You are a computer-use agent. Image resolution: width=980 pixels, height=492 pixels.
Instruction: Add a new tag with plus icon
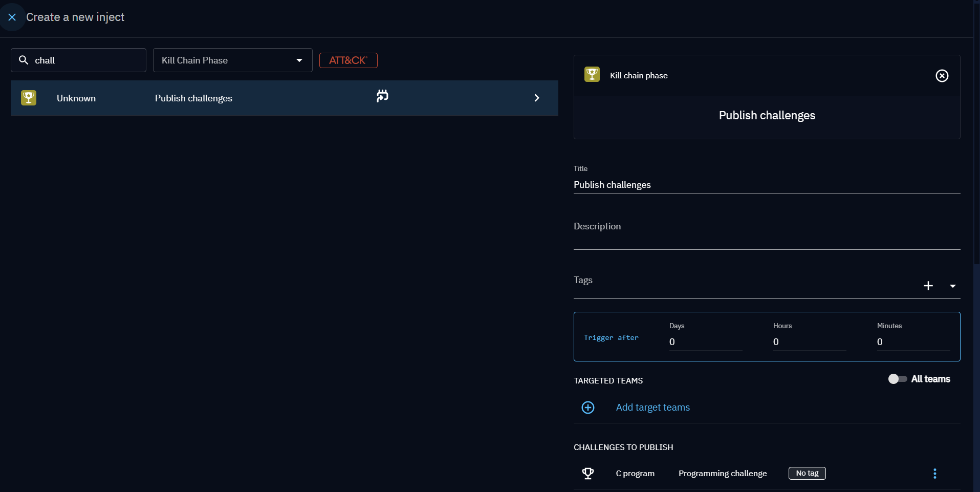928,286
